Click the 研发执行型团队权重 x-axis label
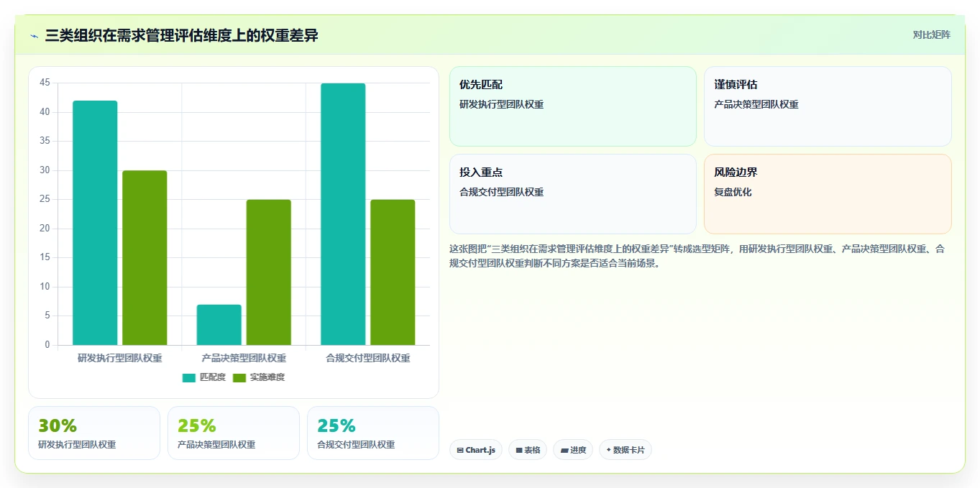This screenshot has height=488, width=980. coord(120,358)
